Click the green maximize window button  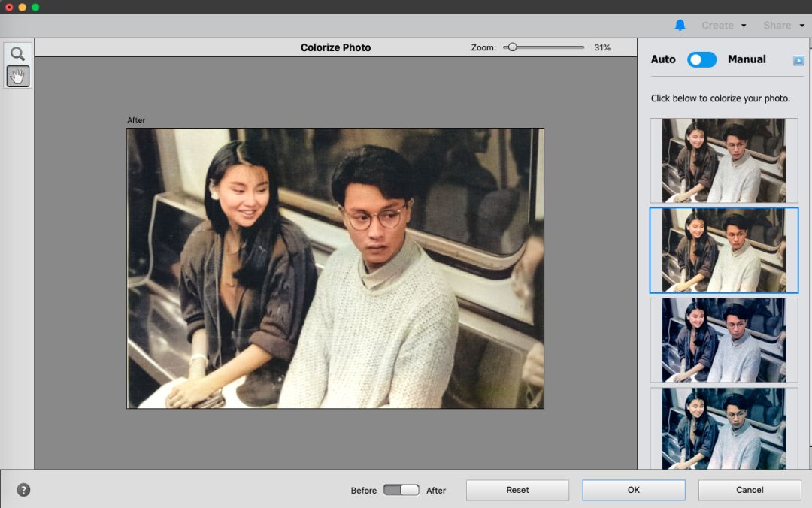click(x=35, y=7)
